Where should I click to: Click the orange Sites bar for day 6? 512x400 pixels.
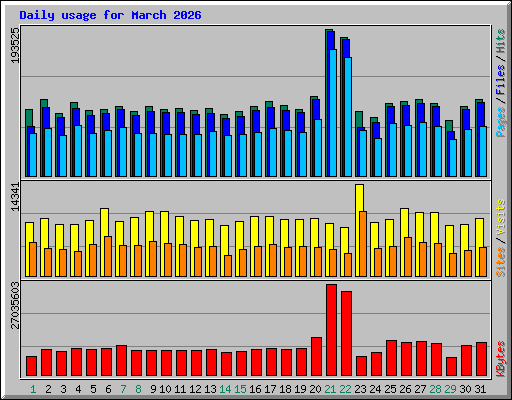[108, 256]
